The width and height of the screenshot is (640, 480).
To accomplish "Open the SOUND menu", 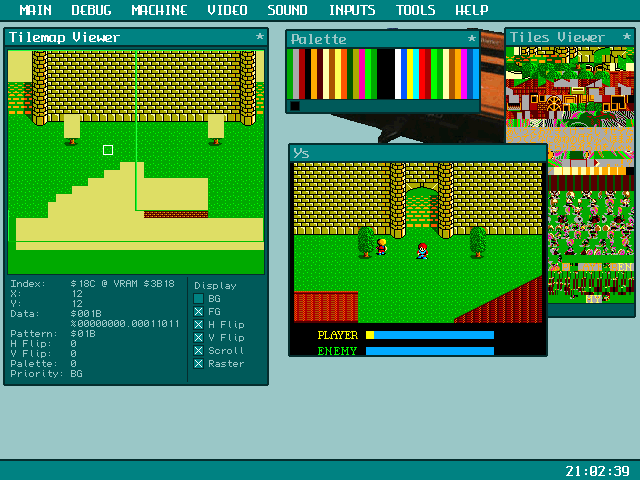I will (287, 10).
